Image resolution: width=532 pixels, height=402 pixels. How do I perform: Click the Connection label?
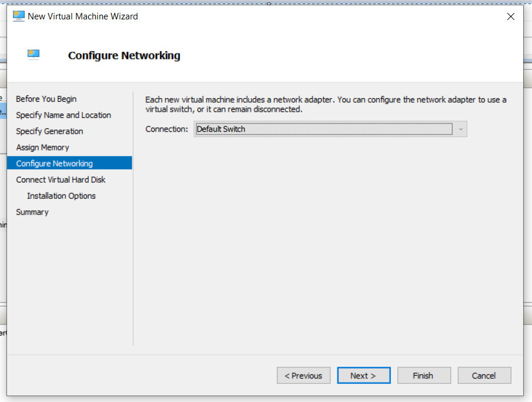coord(167,129)
